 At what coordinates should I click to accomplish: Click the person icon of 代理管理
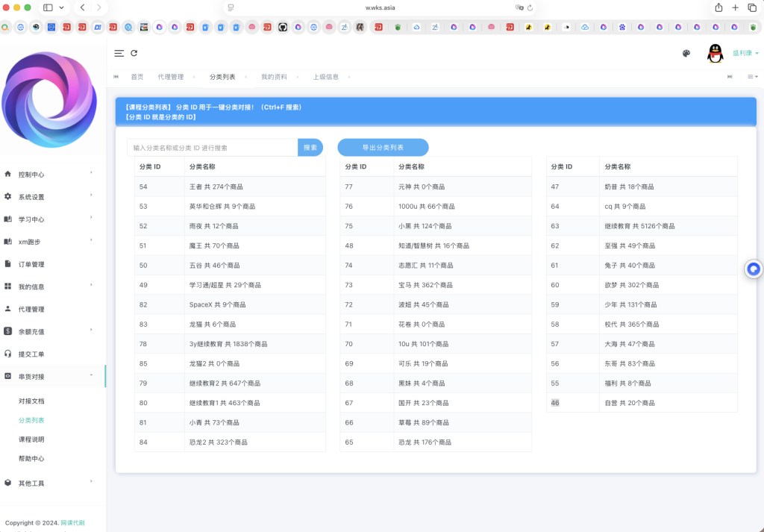tap(7, 308)
